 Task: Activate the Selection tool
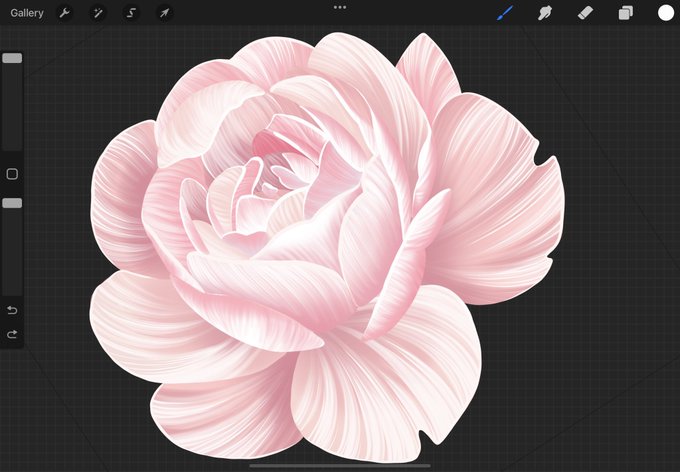pos(131,13)
